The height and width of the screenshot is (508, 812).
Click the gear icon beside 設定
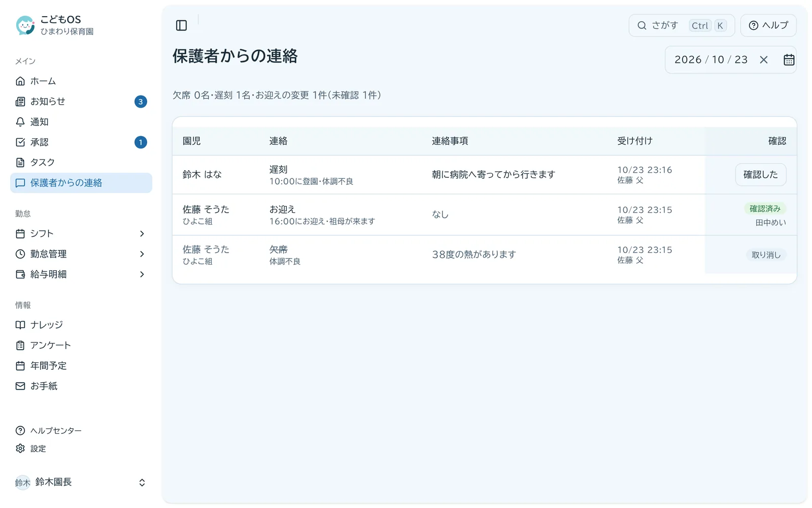tap(20, 449)
